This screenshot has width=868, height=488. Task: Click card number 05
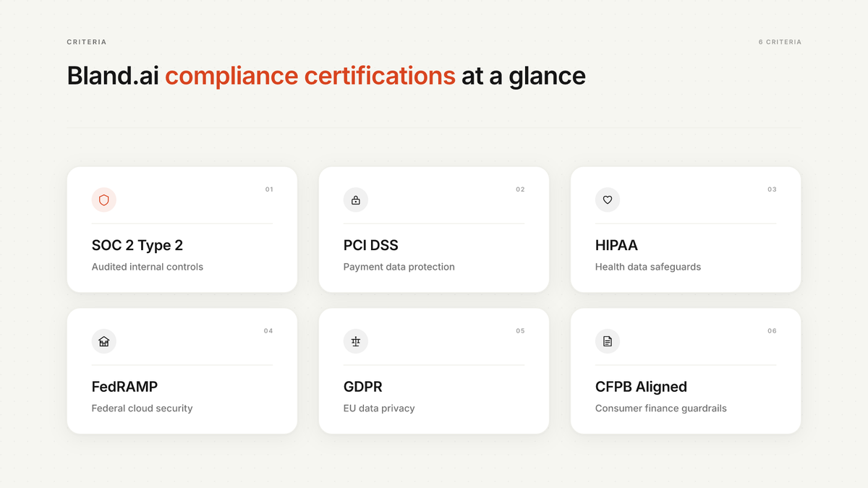coord(521,331)
